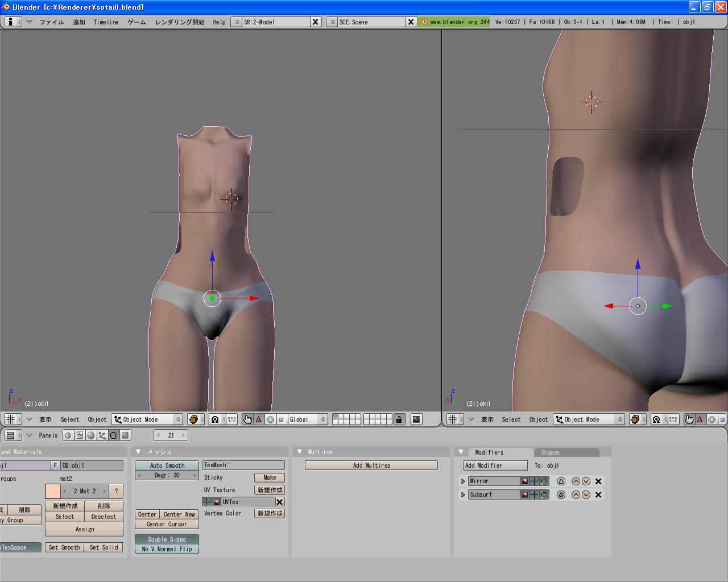
Task: Click the render image icon in left viewport header
Action: 416,419
